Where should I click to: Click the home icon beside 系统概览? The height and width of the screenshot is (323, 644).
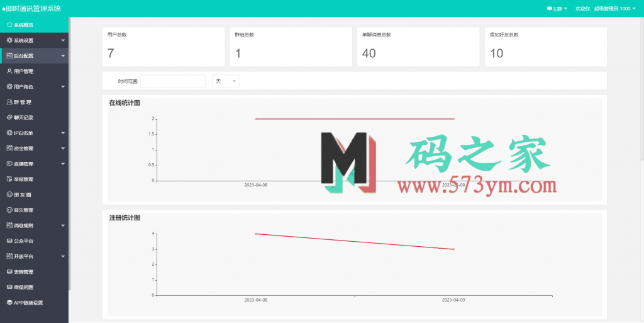9,25
